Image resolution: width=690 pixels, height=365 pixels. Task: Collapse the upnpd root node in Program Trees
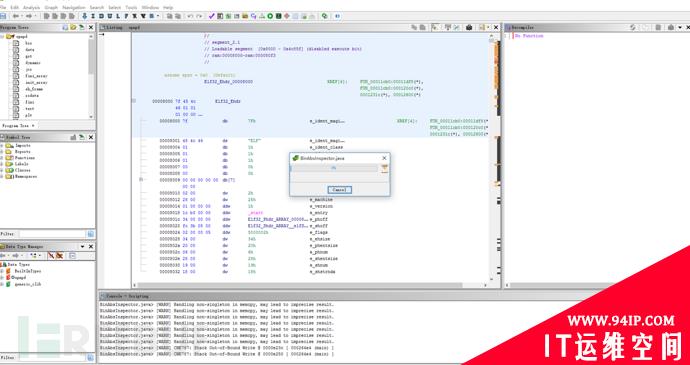2,37
